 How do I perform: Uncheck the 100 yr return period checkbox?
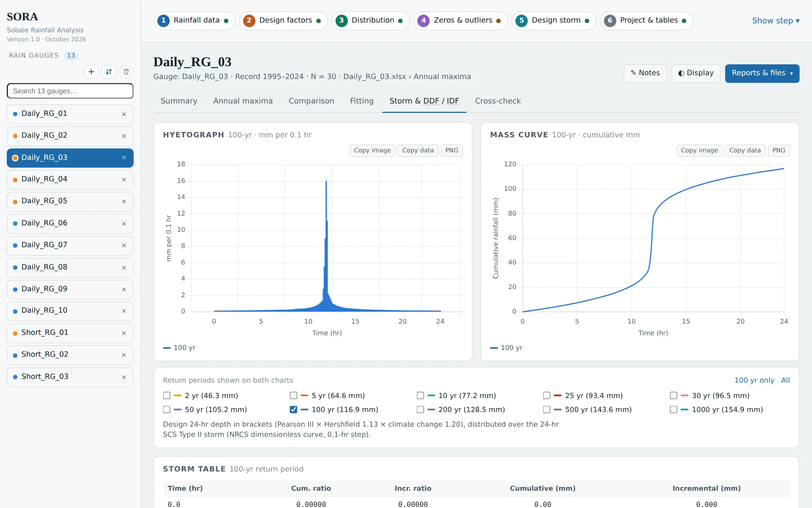click(x=294, y=409)
